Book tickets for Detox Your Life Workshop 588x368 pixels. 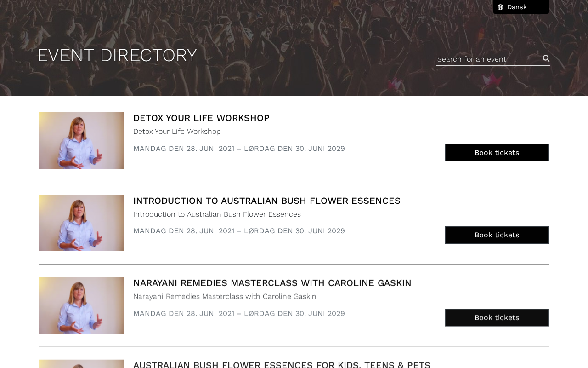[497, 153]
